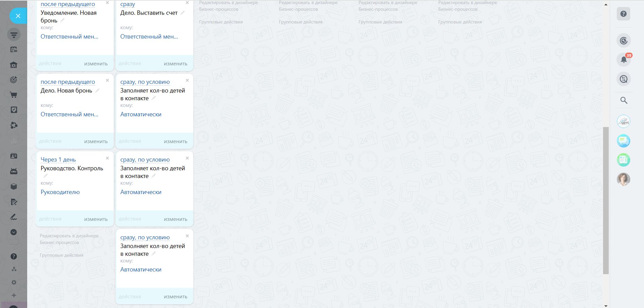Viewport: 644px width, 308px height.
Task: Click the 'Руководителю' recipient link
Action: click(60, 192)
